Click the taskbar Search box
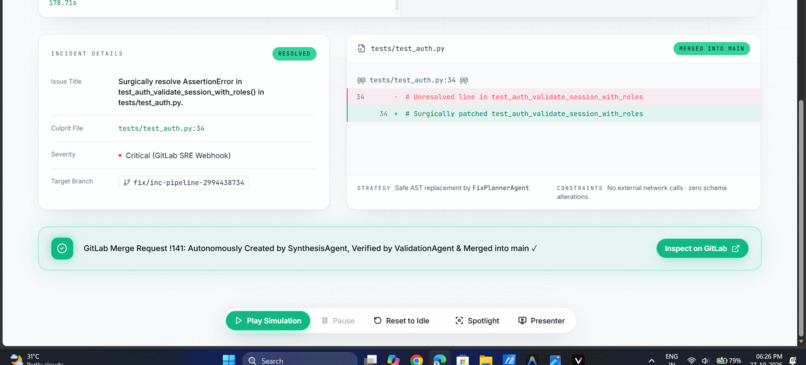 pyautogui.click(x=300, y=360)
